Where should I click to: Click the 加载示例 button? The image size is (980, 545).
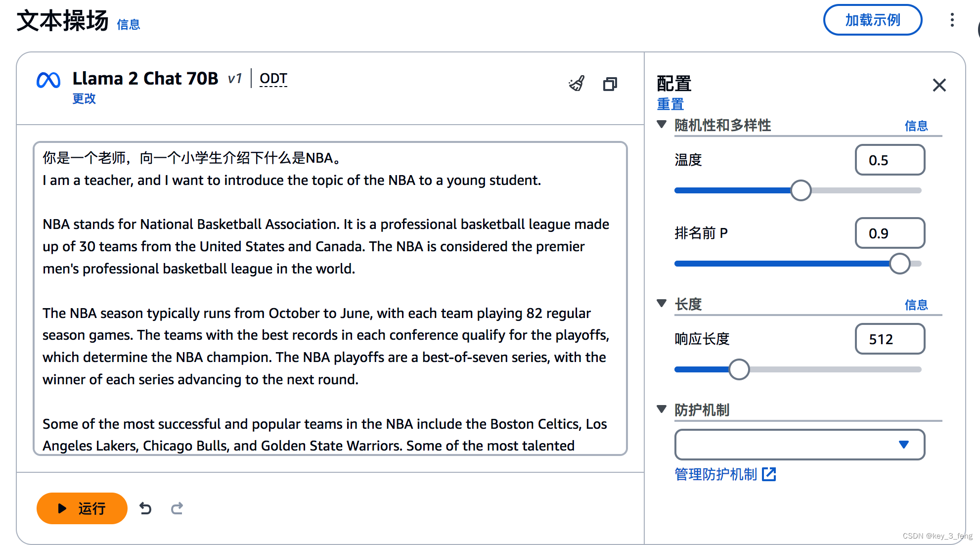[x=873, y=20]
